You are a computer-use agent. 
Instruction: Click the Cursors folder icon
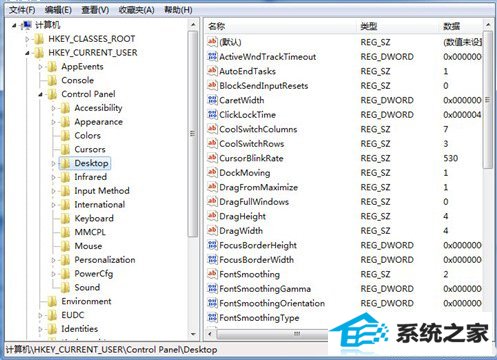65,149
